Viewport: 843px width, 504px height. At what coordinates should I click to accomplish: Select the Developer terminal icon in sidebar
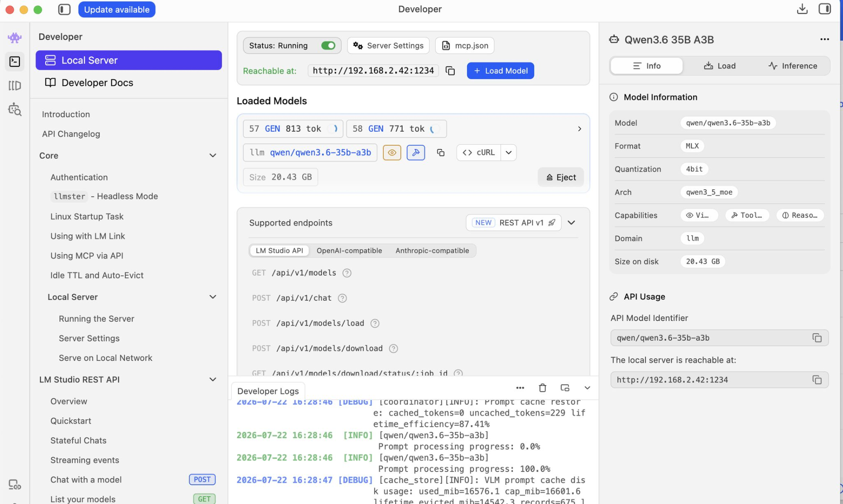pyautogui.click(x=14, y=61)
